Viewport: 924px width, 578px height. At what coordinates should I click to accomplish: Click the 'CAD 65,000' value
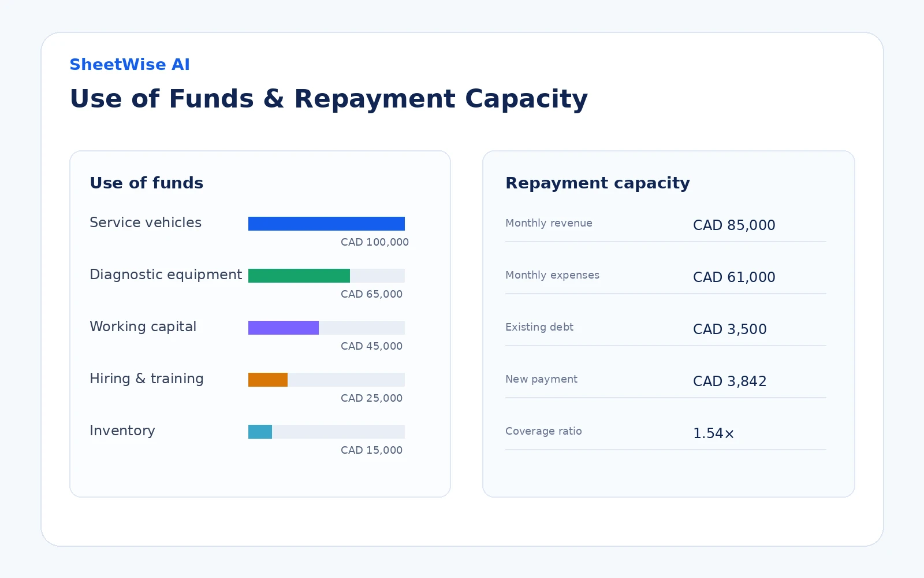pos(371,294)
